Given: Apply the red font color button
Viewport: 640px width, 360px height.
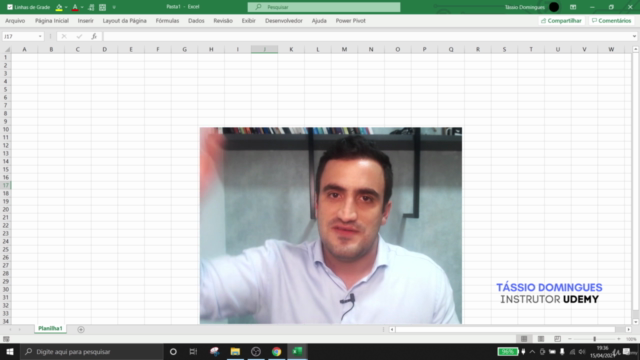Looking at the screenshot, I should click(x=75, y=7).
